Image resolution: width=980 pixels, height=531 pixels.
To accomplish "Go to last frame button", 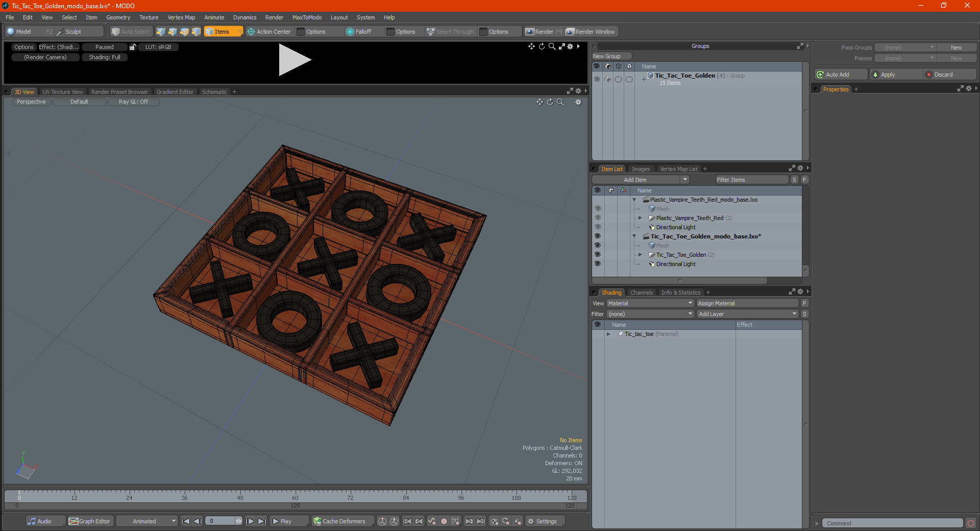I will coord(262,521).
